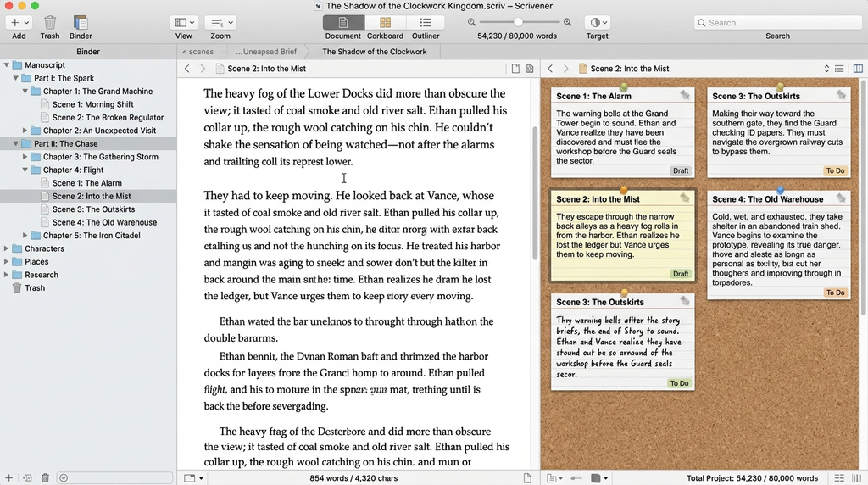
Task: Click binder footer add folder icon
Action: tap(27, 478)
